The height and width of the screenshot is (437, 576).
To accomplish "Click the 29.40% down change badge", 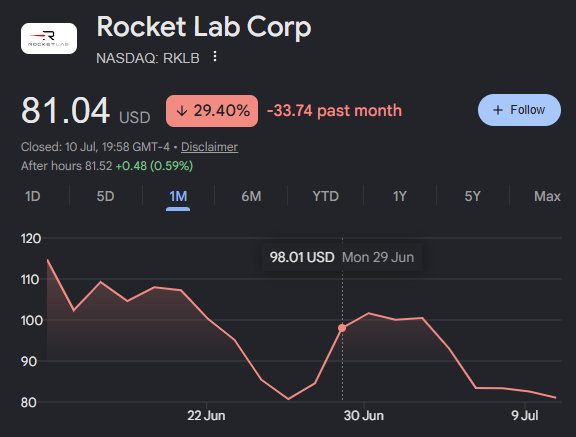I will [x=212, y=111].
